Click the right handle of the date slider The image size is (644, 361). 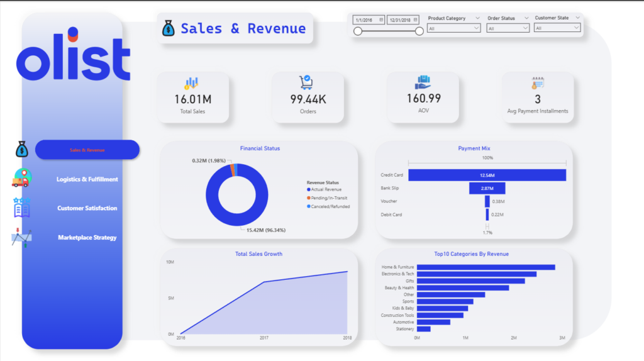click(419, 31)
